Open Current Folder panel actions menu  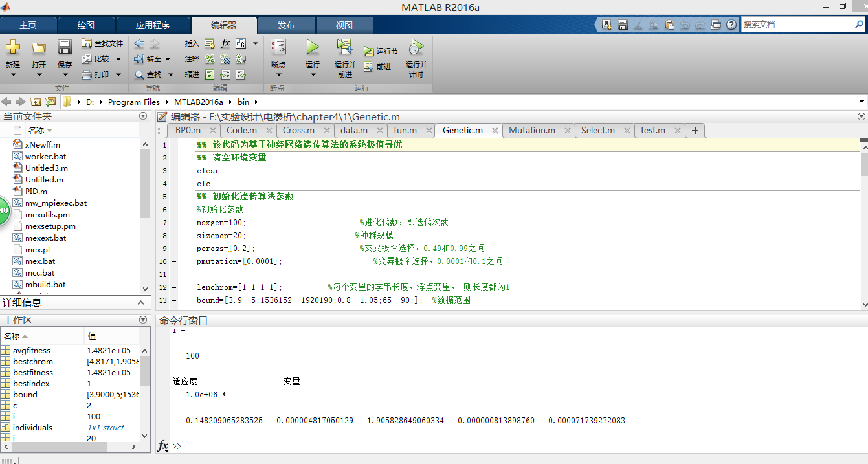coord(143,116)
